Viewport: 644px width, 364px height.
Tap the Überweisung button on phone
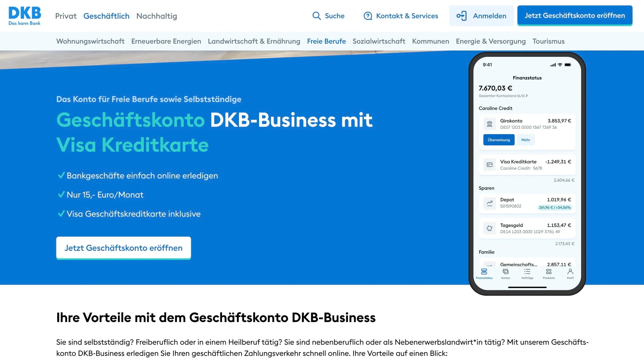tap(499, 140)
